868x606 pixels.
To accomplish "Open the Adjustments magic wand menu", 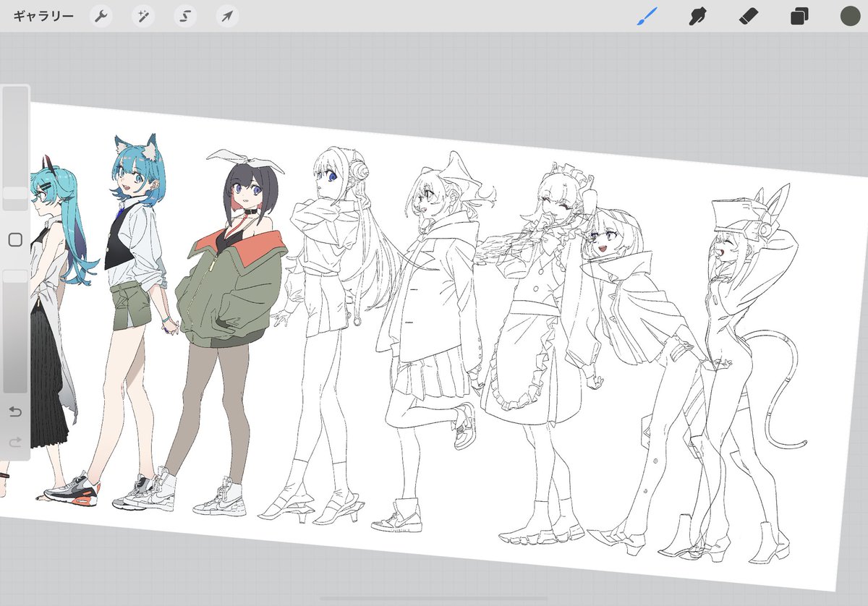I will click(x=142, y=16).
